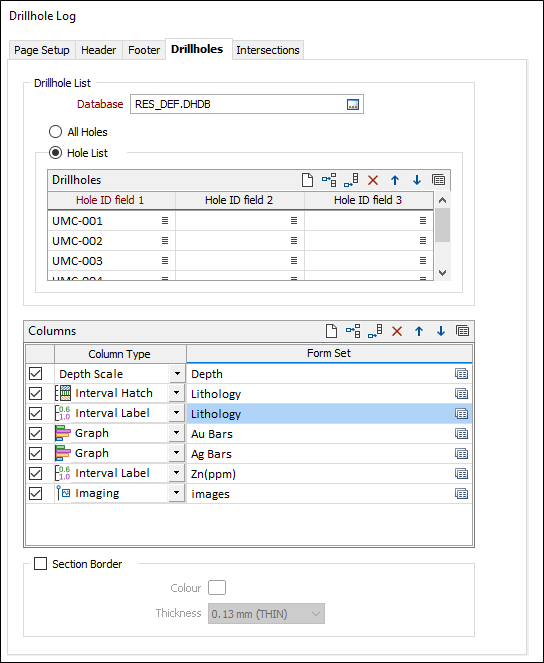
Task: Open dropdown for Graph Ag Bars row
Action: pyautogui.click(x=177, y=453)
